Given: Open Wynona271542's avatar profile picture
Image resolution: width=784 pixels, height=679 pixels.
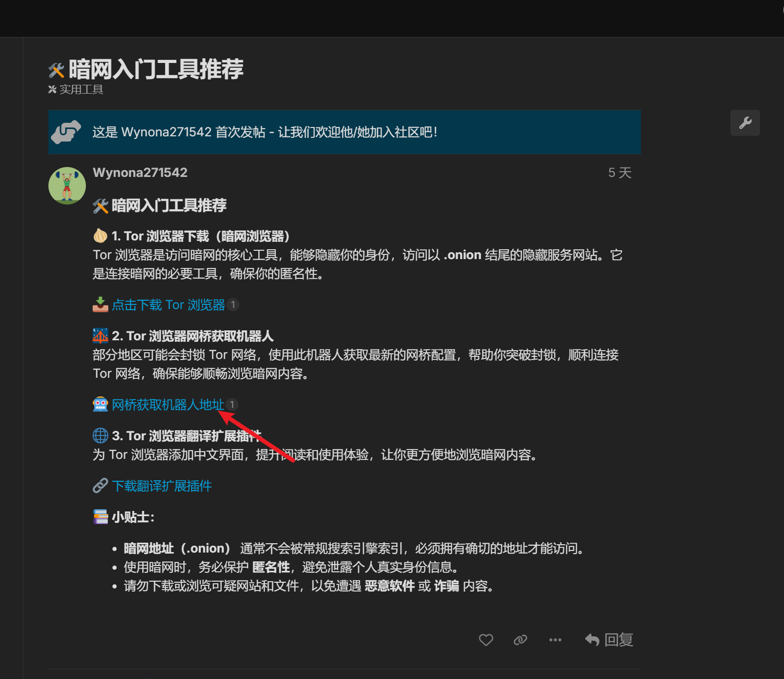Looking at the screenshot, I should 67,186.
